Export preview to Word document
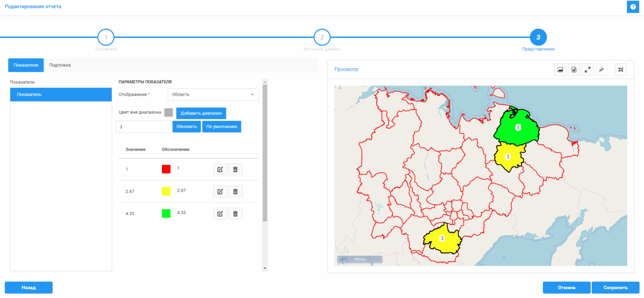 (574, 70)
